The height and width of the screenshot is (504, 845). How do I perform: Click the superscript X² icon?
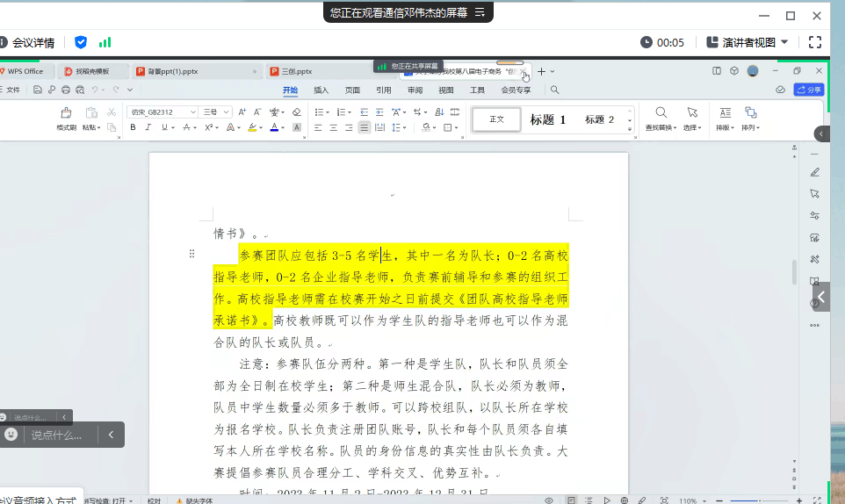209,127
